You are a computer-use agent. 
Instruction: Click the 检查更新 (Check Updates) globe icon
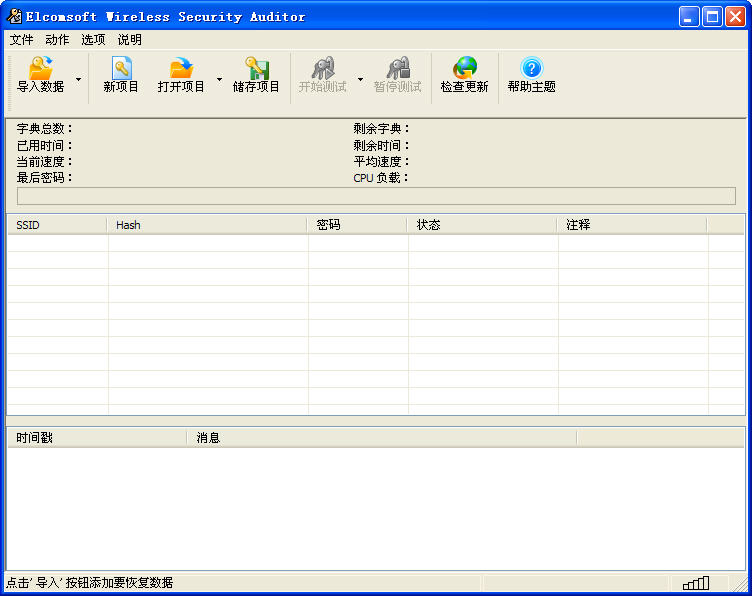tap(465, 68)
